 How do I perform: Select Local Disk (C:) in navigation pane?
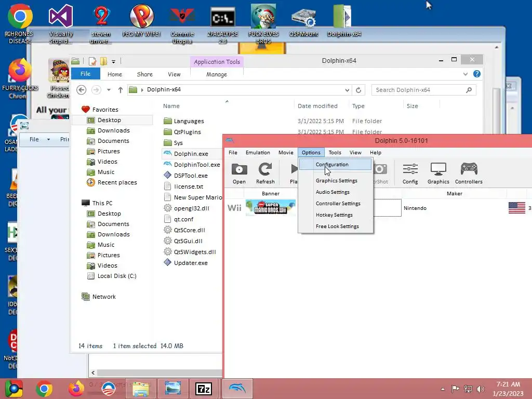click(117, 276)
